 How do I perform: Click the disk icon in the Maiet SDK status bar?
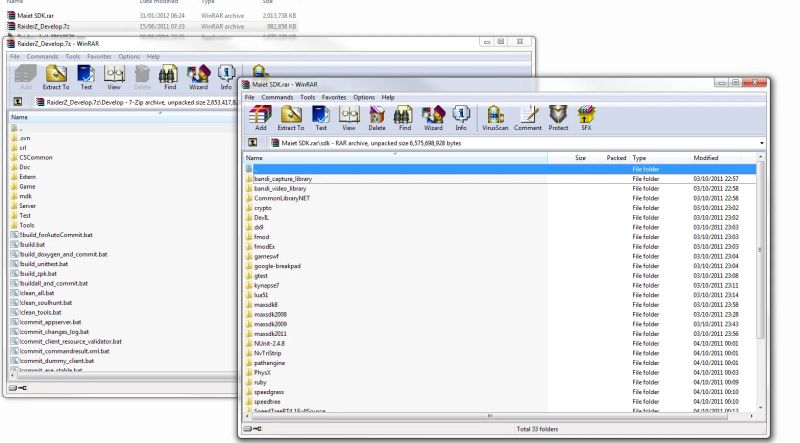[x=248, y=429]
